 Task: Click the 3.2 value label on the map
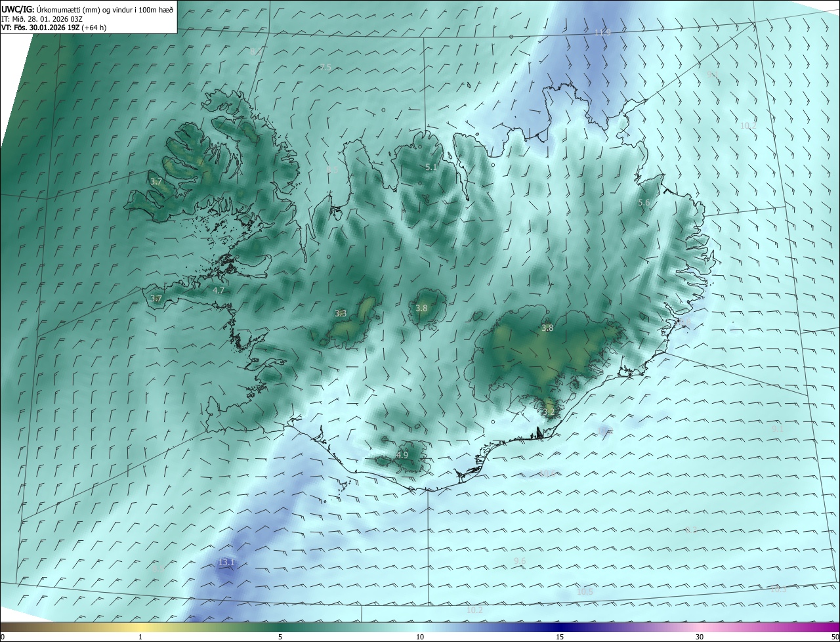click(x=549, y=412)
